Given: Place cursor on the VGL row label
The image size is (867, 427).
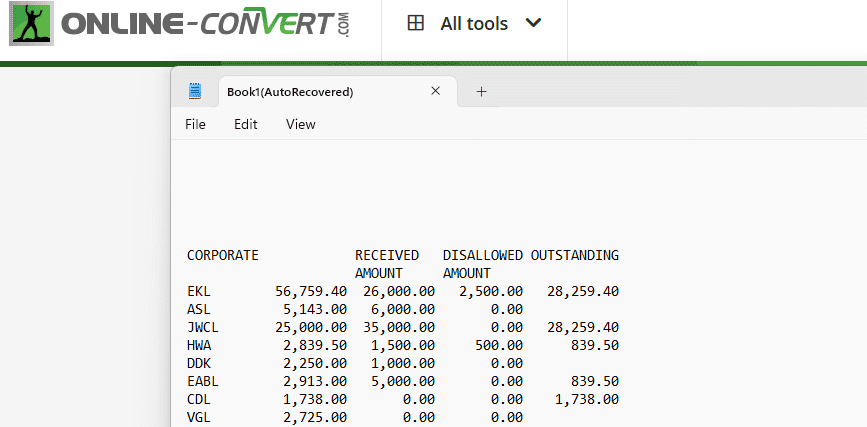Looking at the screenshot, I should point(199,417).
